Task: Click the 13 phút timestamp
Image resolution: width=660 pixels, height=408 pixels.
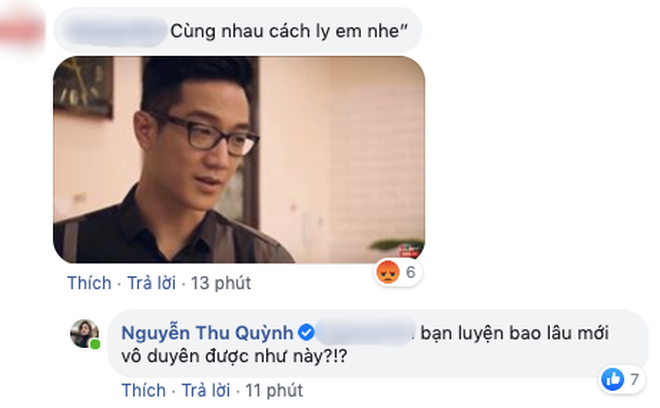Action: click(221, 283)
